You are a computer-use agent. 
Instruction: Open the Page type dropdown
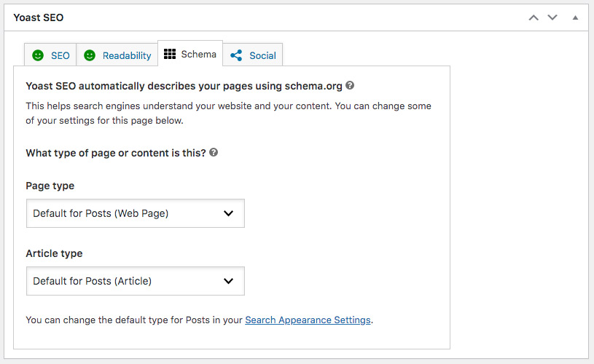point(135,213)
